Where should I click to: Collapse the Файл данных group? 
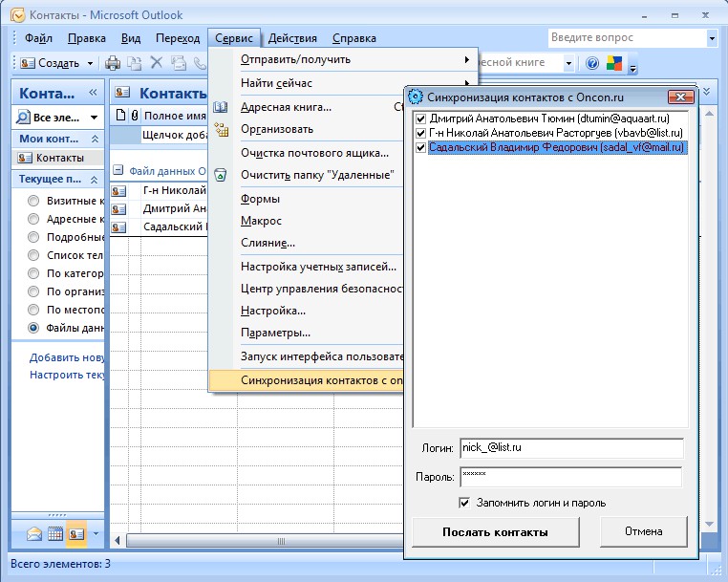click(118, 170)
